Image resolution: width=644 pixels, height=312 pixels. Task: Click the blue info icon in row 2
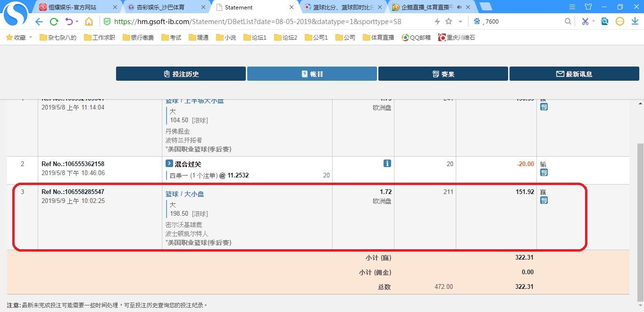point(387,163)
